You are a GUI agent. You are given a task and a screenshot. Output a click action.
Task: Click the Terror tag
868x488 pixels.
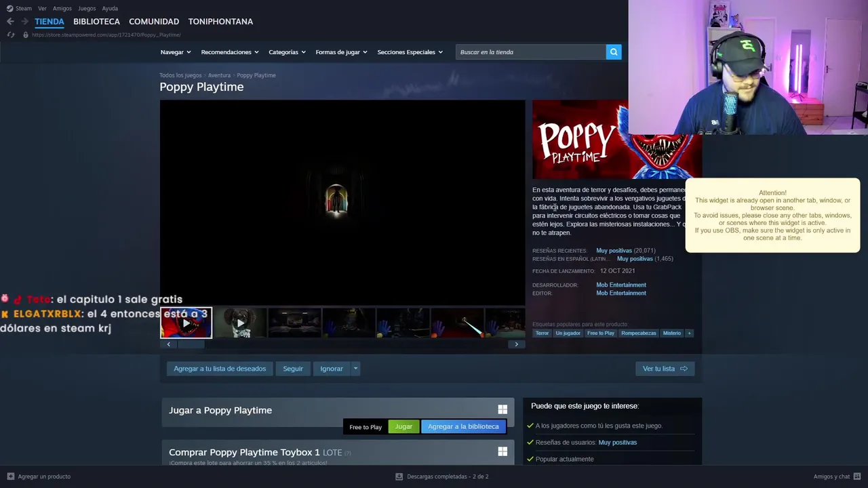point(542,333)
